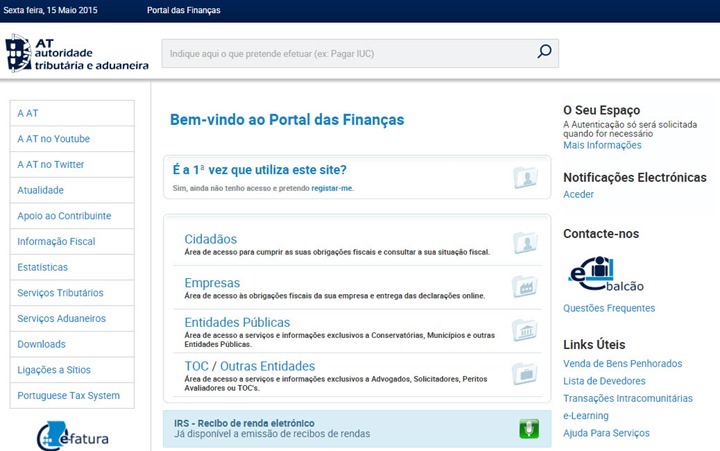Screen dimensions: 720x451
Task: Open 'A AT no Twitter' menu item
Action: click(x=72, y=164)
